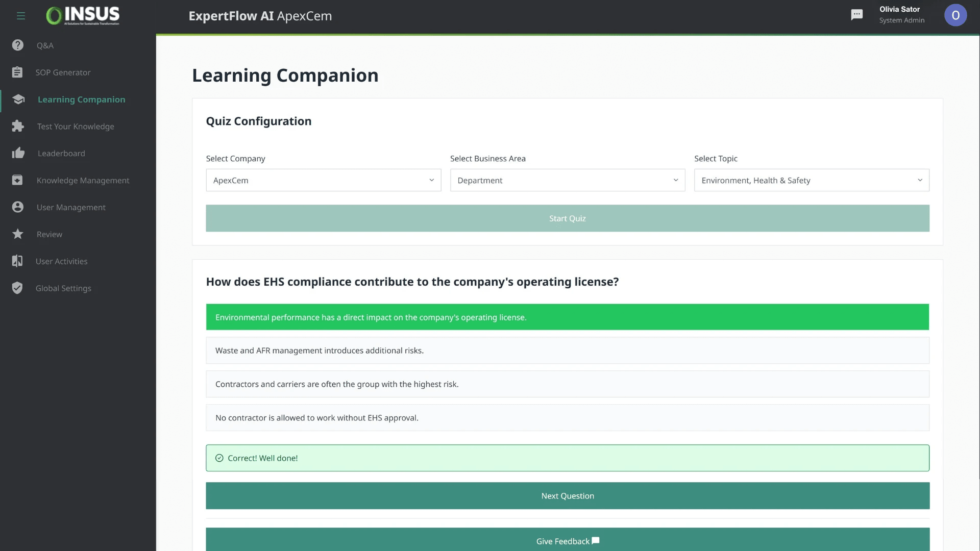Click the Global Settings shield icon

[17, 288]
